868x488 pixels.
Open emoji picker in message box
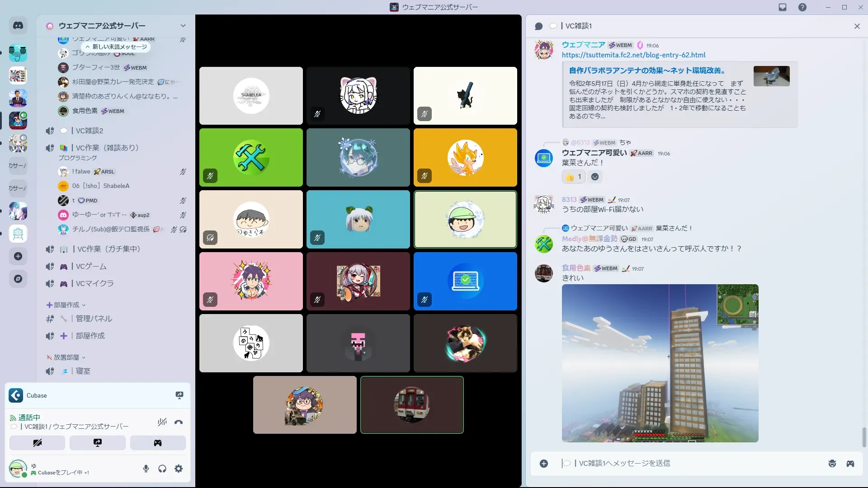point(832,464)
